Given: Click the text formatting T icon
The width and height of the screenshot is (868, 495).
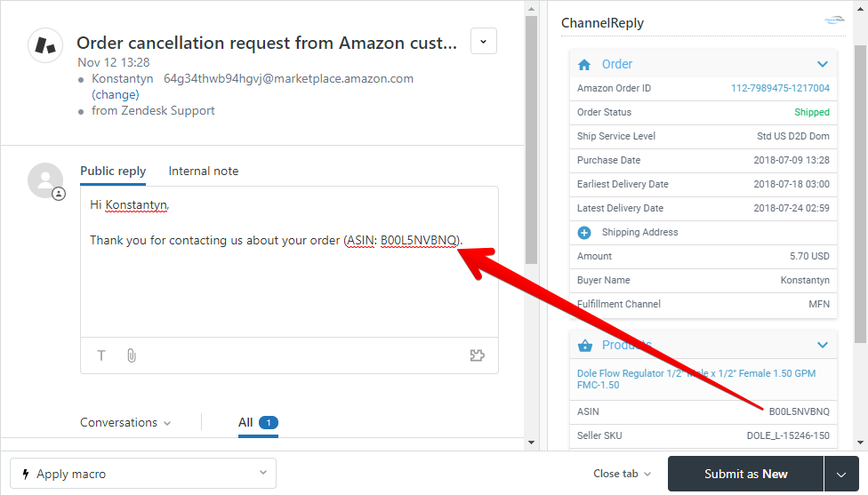Looking at the screenshot, I should [101, 355].
